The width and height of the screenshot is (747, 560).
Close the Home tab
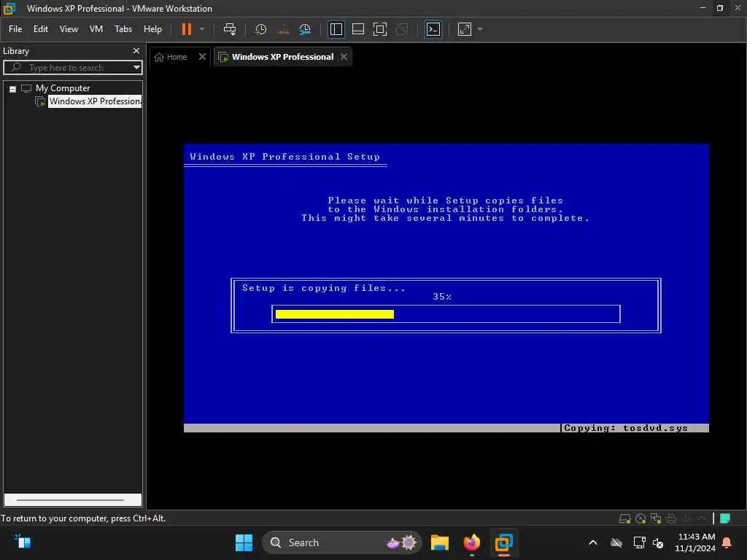202,57
